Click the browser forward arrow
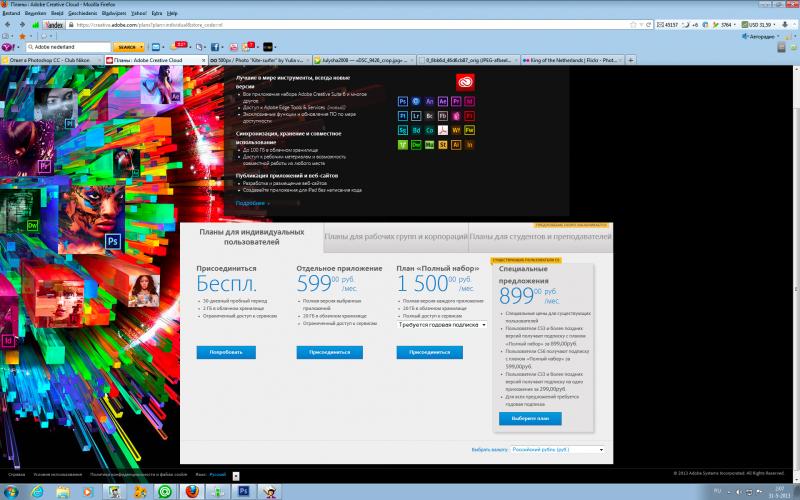Viewport: 800px width, 500px height. [x=22, y=24]
